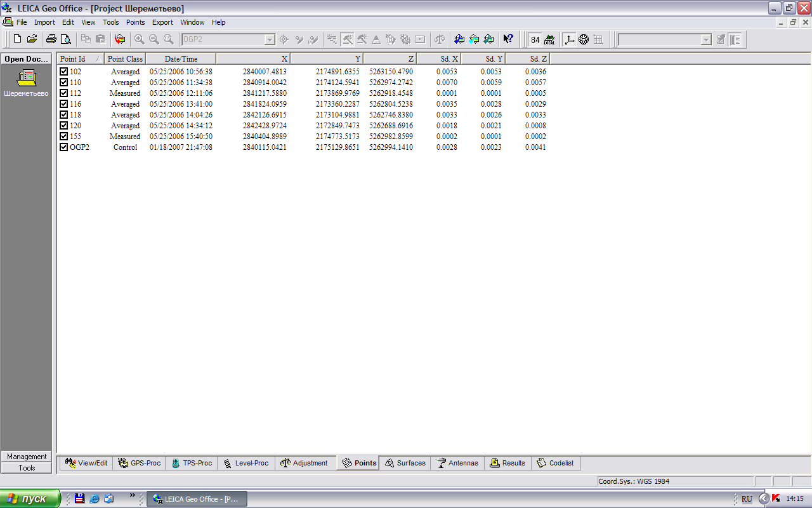
Task: Click the Open folder toolbar icon
Action: point(32,39)
